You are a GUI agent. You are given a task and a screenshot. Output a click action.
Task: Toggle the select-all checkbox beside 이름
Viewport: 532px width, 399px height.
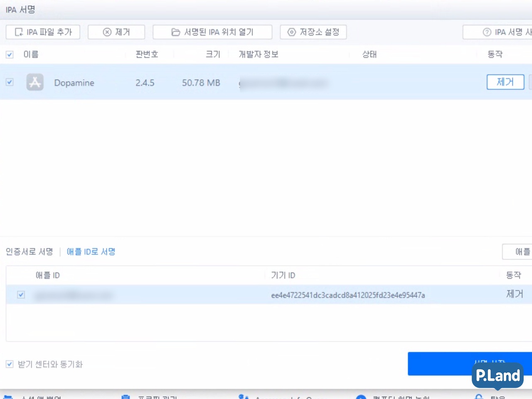(x=10, y=54)
